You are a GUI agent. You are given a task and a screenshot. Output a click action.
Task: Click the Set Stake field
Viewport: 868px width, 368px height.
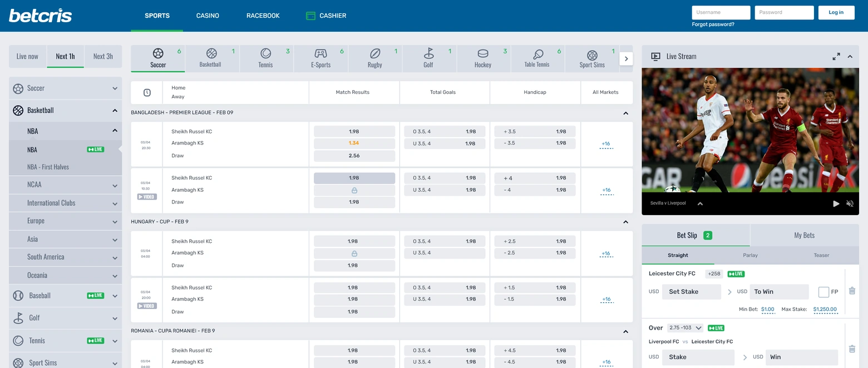pyautogui.click(x=692, y=292)
